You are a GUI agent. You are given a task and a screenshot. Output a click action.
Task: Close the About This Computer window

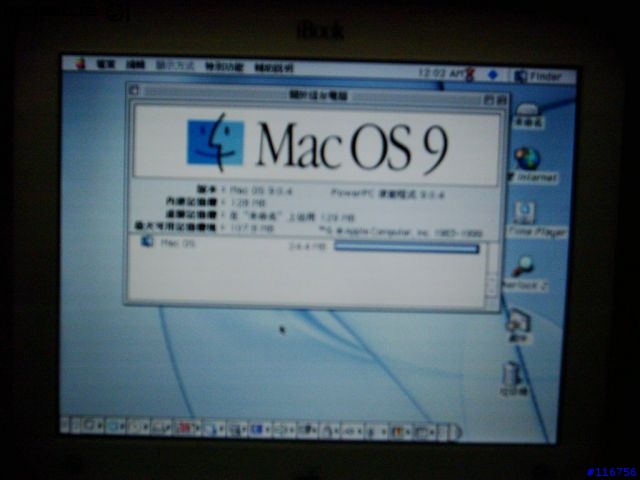134,90
